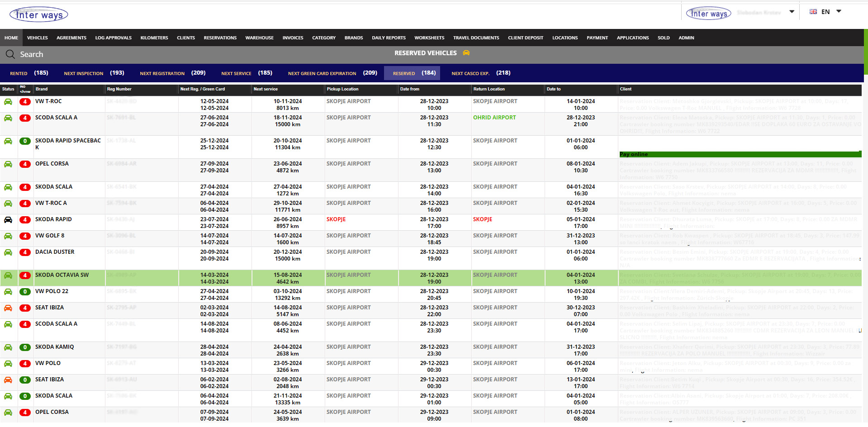This screenshot has height=427, width=868.
Task: Click the car icon for VW GOLF 8 row
Action: [x=8, y=236]
